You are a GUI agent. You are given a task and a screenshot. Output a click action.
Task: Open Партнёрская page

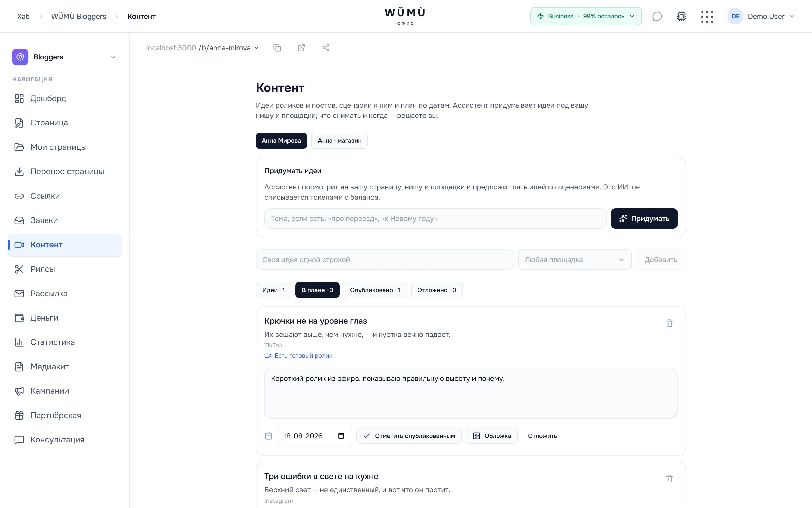coord(65,415)
